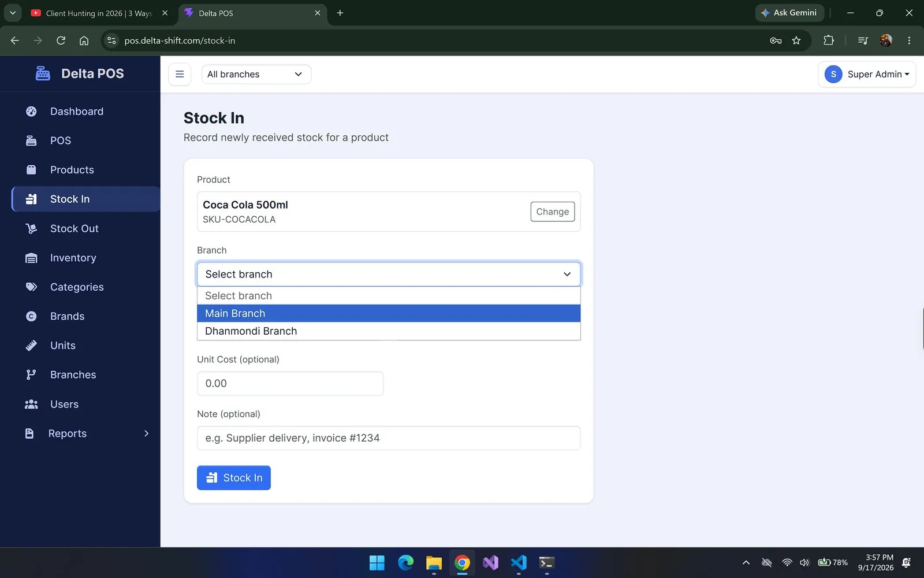Expand the Reports submenu chevron

pyautogui.click(x=146, y=433)
